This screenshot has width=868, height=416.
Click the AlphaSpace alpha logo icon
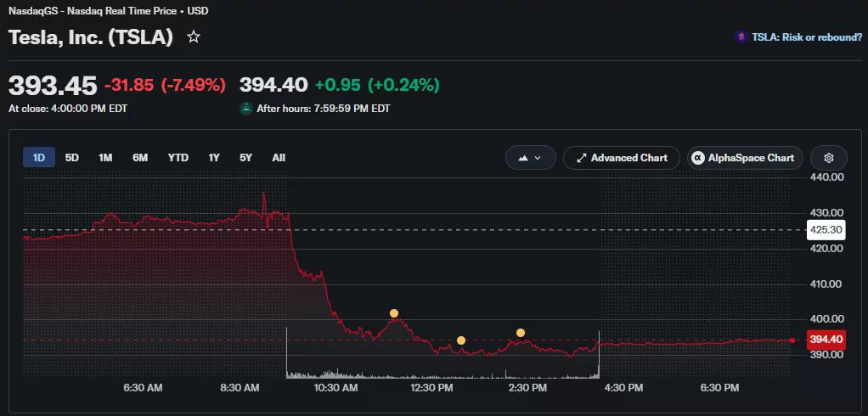[x=698, y=158]
